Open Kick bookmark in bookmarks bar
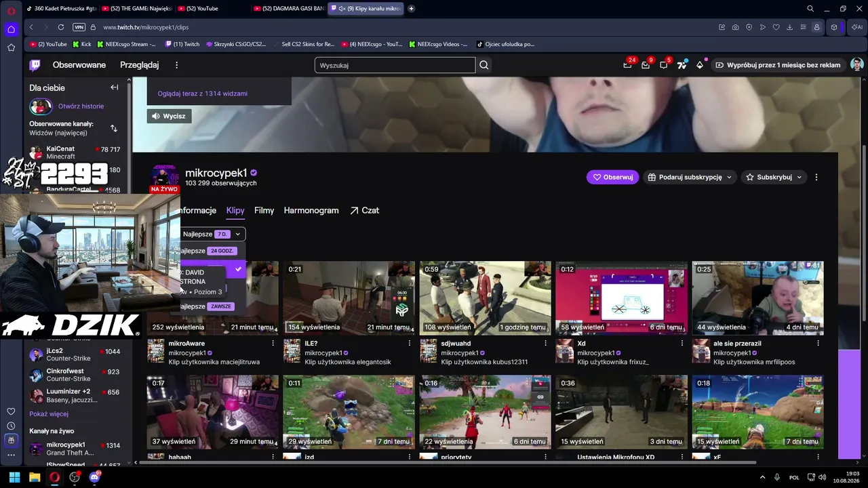 pyautogui.click(x=81, y=44)
